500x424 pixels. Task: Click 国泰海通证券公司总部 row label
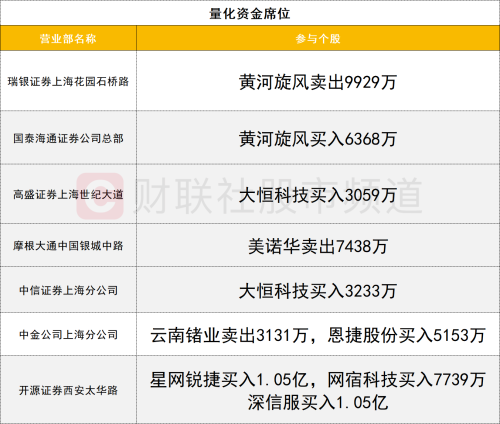coord(68,138)
